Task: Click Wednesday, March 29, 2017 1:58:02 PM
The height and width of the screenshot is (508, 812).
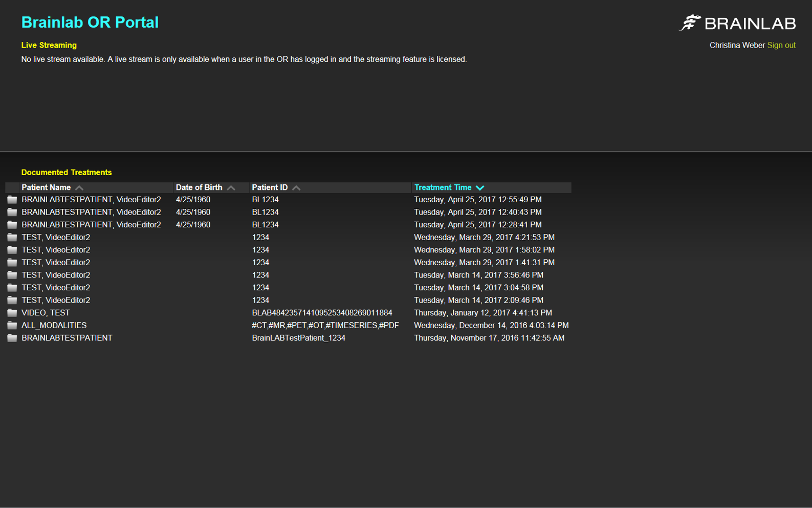Action: (485, 250)
